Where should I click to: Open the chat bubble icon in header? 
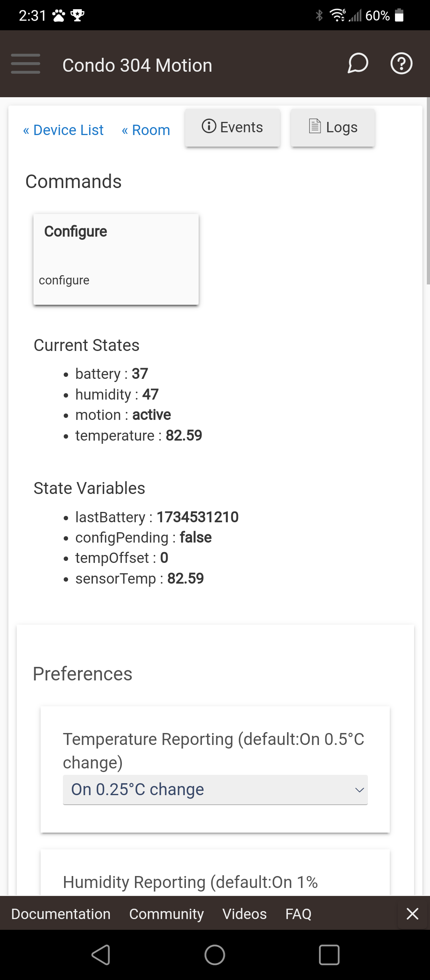[358, 64]
